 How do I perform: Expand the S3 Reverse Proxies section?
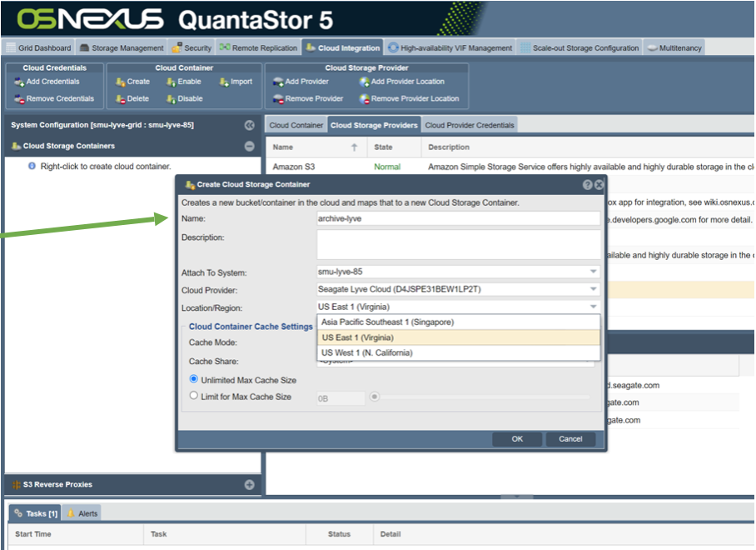point(249,485)
